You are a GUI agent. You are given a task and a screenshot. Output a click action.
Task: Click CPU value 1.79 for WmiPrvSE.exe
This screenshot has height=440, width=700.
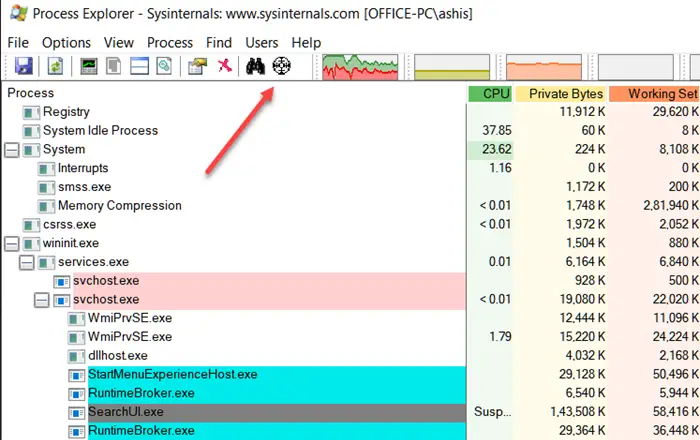point(500,337)
